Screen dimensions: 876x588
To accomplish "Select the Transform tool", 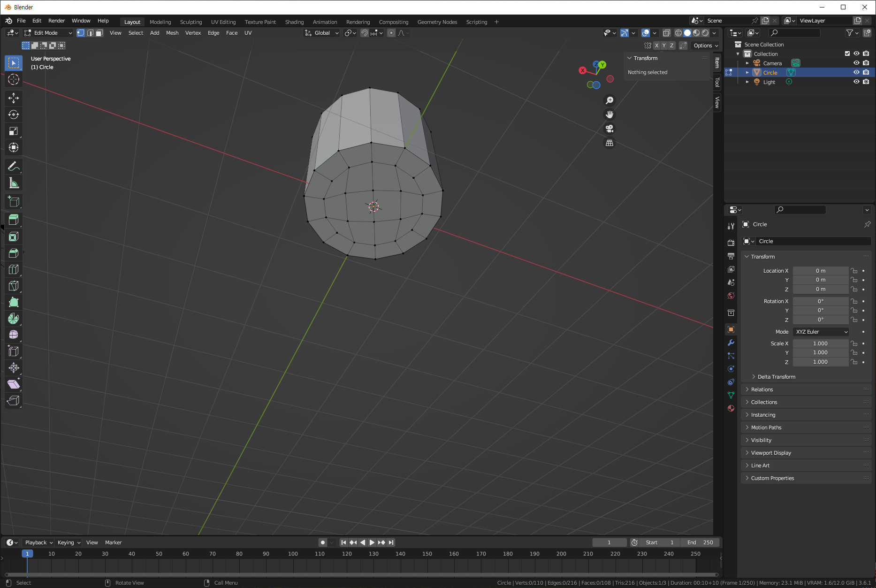I will tap(14, 147).
